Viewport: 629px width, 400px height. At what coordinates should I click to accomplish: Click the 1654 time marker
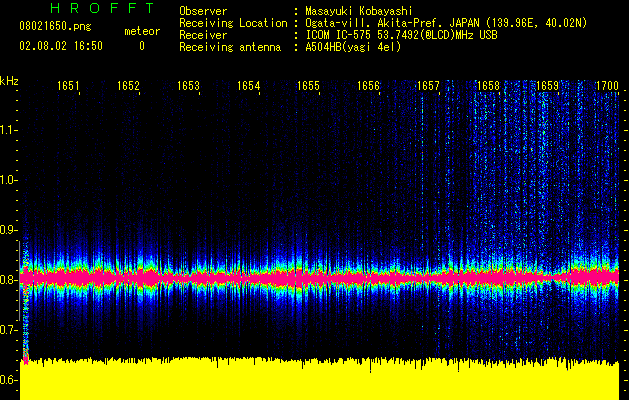248,85
